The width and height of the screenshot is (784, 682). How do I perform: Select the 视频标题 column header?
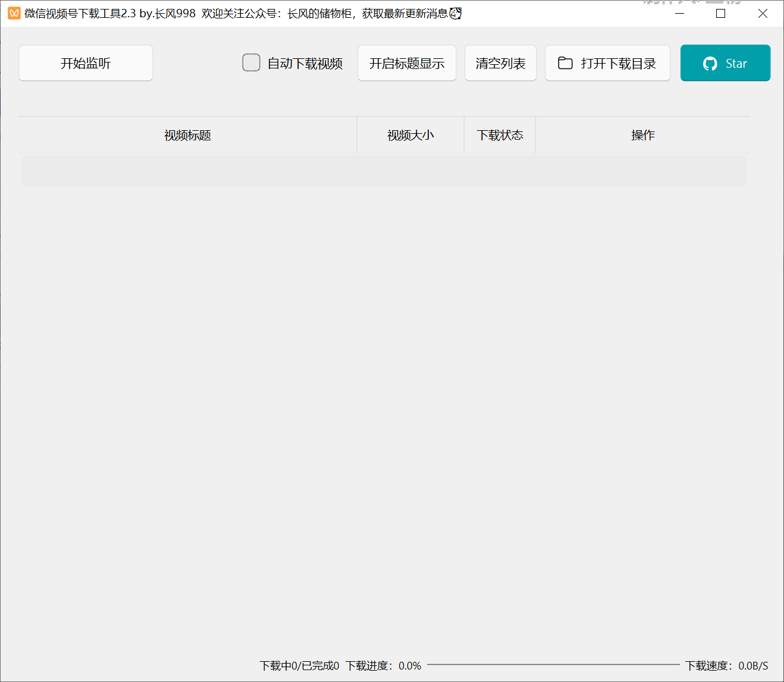point(187,135)
